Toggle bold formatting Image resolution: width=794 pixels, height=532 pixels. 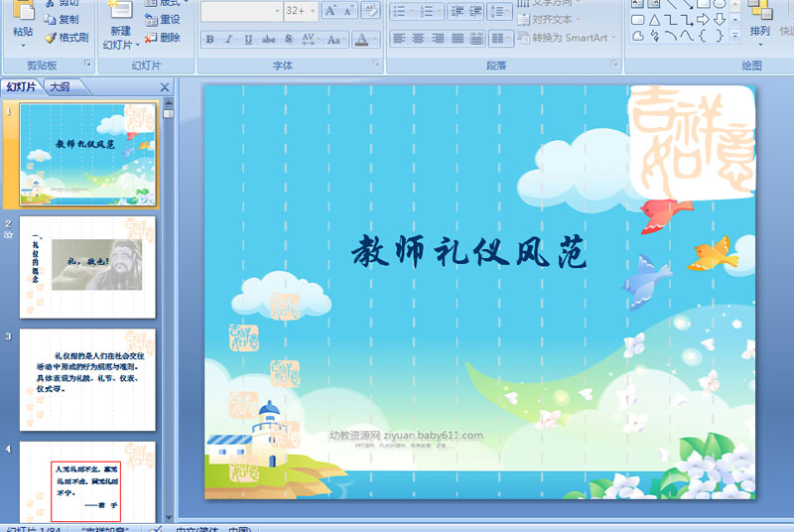[209, 40]
